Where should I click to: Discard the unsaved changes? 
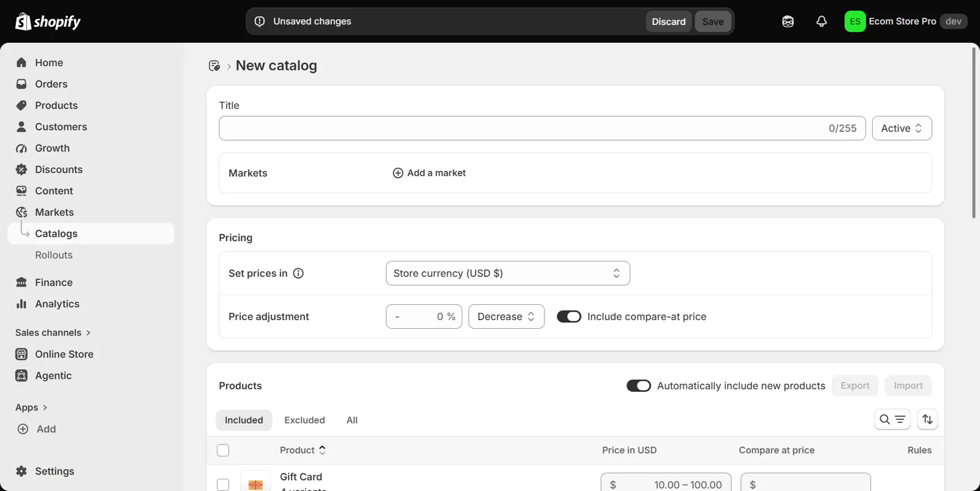click(669, 21)
